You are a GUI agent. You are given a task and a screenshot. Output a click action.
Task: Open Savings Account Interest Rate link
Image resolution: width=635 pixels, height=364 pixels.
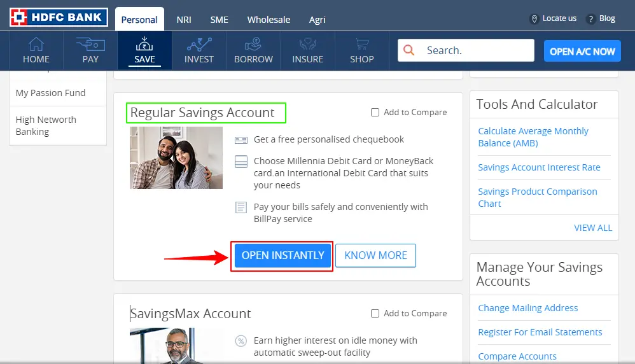539,167
